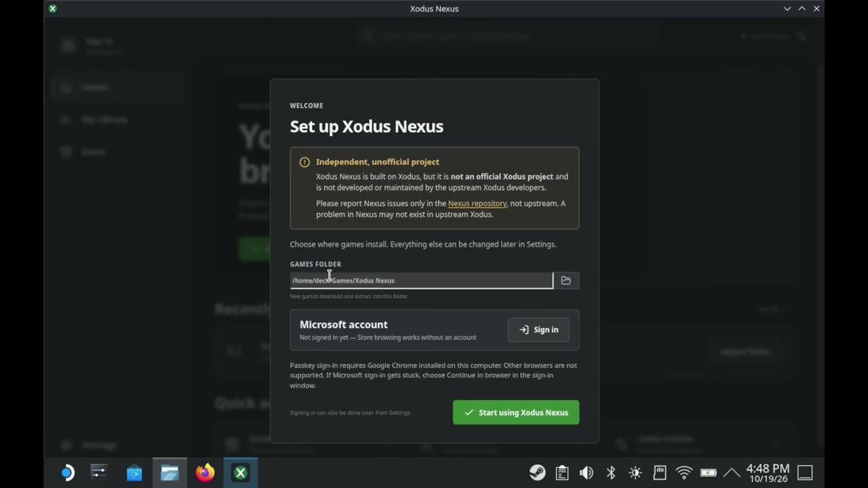Open the Dolphin file manager
The width and height of the screenshot is (868, 488).
click(x=170, y=472)
